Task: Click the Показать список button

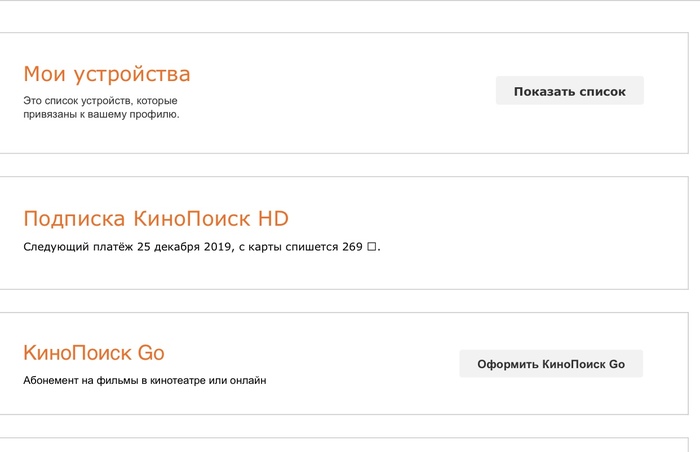Action: pos(570,91)
